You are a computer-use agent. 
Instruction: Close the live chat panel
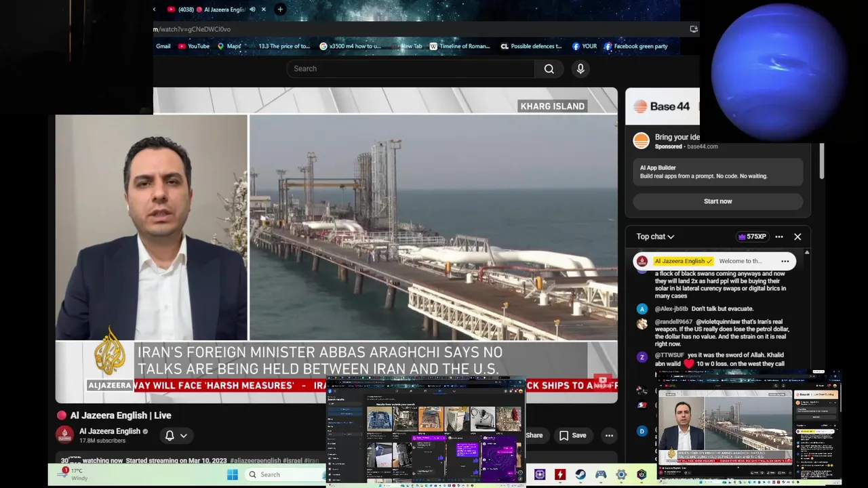(x=797, y=237)
